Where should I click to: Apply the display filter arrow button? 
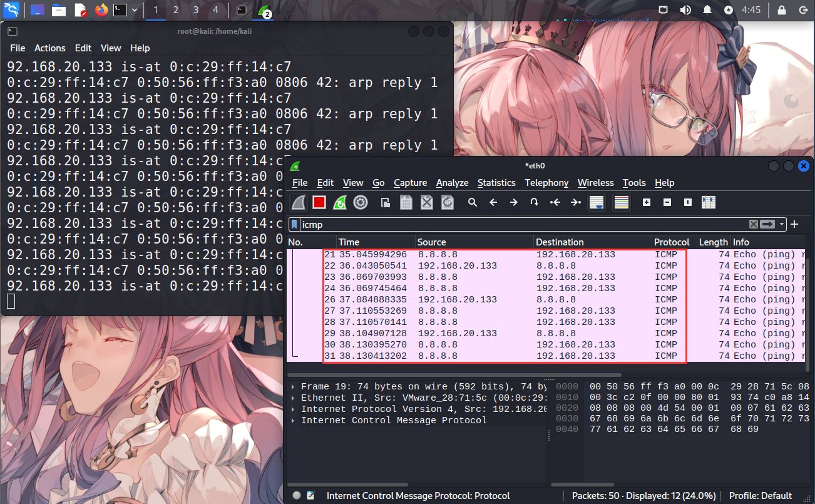coord(768,224)
